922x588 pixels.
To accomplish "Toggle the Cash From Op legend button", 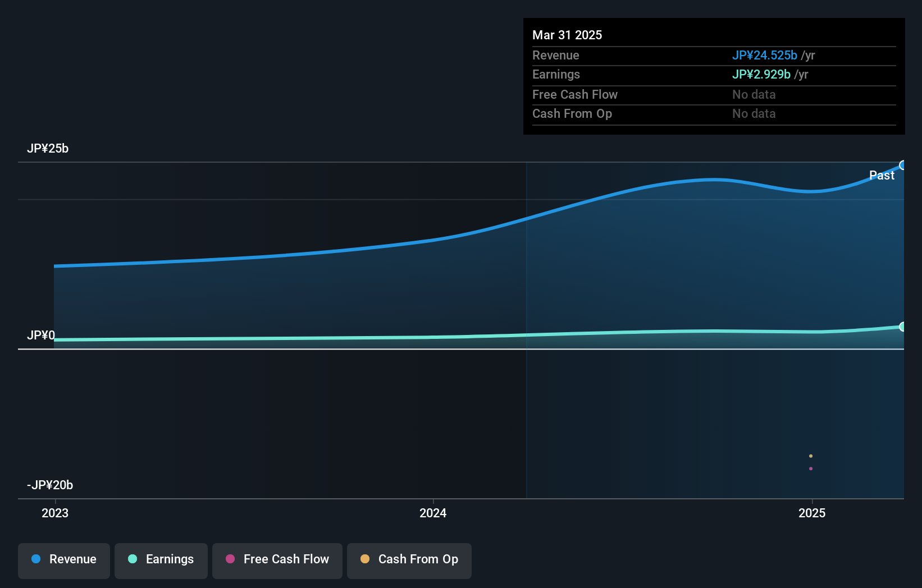I will 409,561.
